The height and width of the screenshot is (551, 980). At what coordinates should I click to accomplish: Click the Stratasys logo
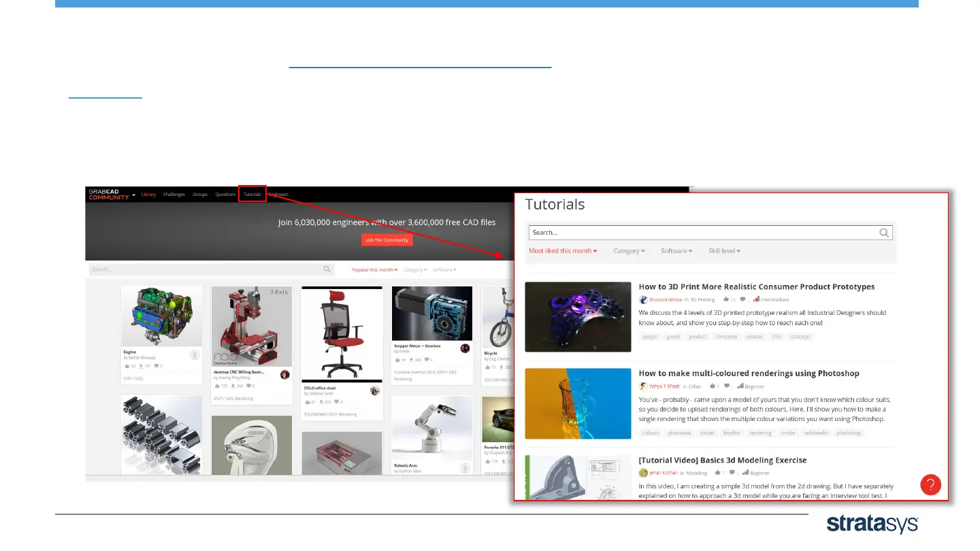point(873,524)
